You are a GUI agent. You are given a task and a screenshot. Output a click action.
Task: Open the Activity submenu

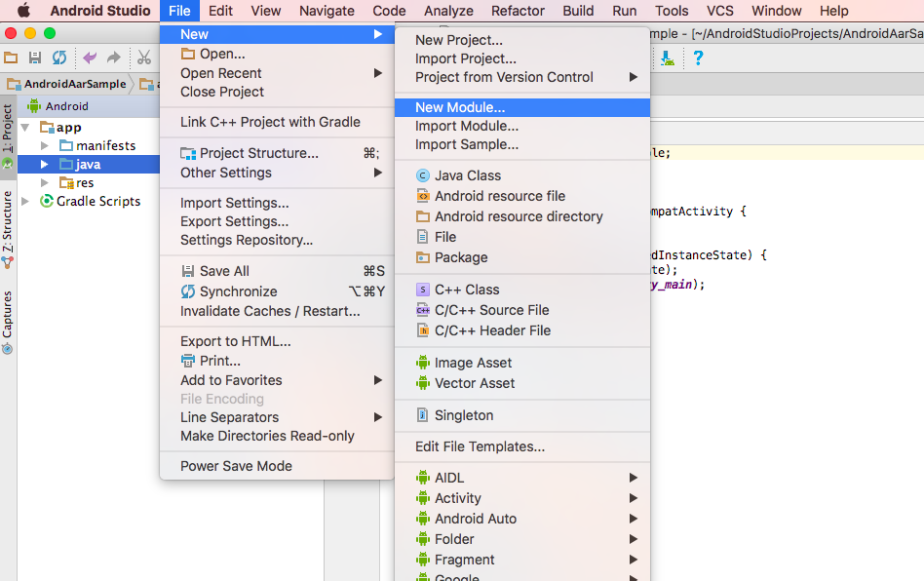point(522,498)
